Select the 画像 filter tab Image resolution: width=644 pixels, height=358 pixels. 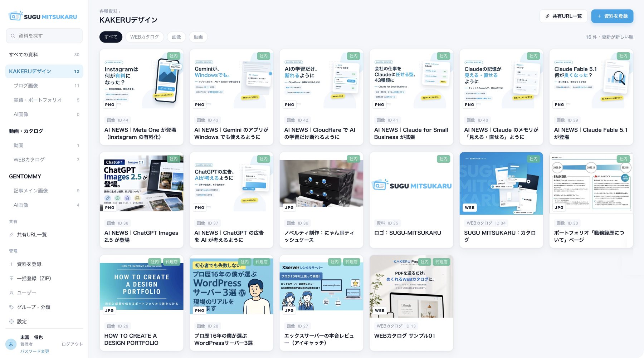point(176,37)
